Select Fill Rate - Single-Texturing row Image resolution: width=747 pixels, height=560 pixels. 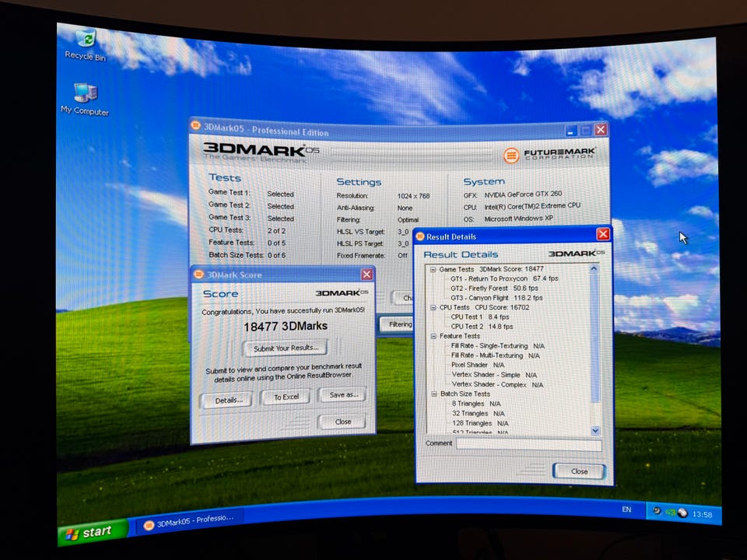coord(497,345)
